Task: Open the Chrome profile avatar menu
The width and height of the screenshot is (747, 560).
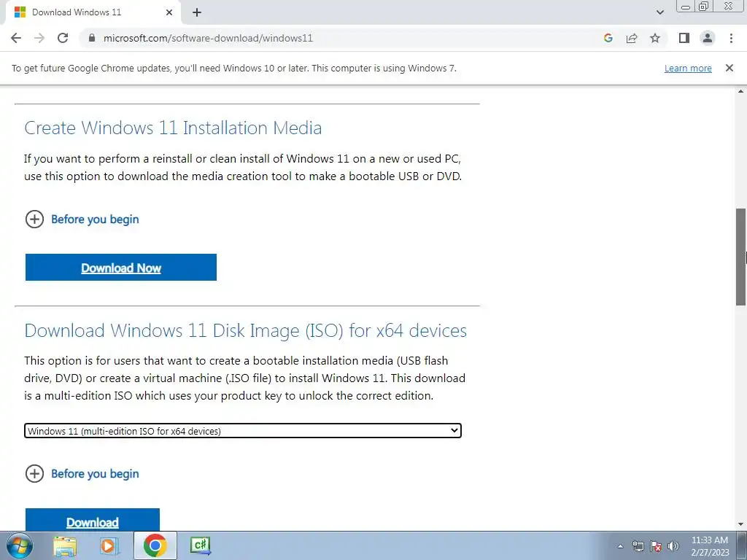Action: [708, 38]
